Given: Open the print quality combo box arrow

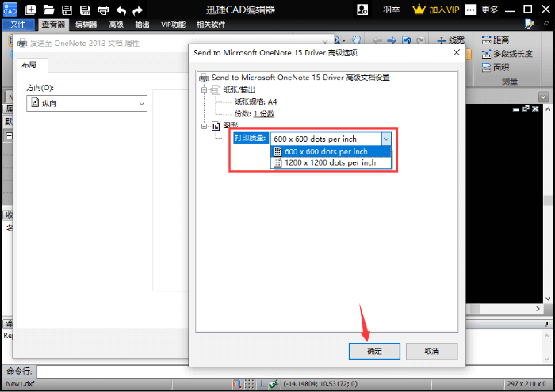Looking at the screenshot, I should coord(386,139).
